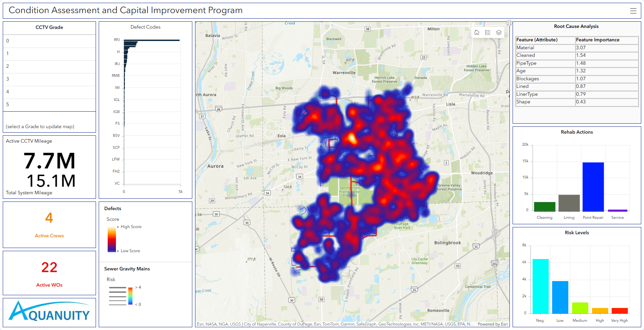Open the hamburger menu in the header
The image size is (644, 330).
(633, 11)
